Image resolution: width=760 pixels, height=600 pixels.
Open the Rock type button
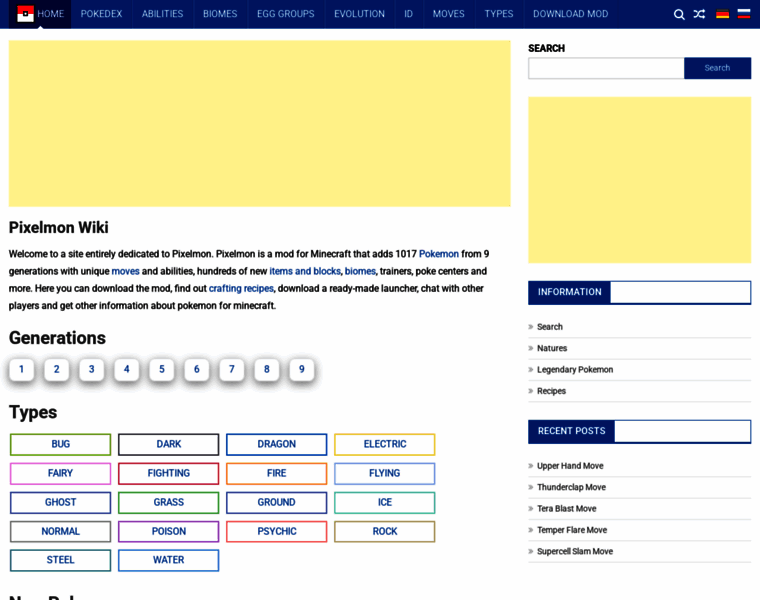(x=385, y=532)
